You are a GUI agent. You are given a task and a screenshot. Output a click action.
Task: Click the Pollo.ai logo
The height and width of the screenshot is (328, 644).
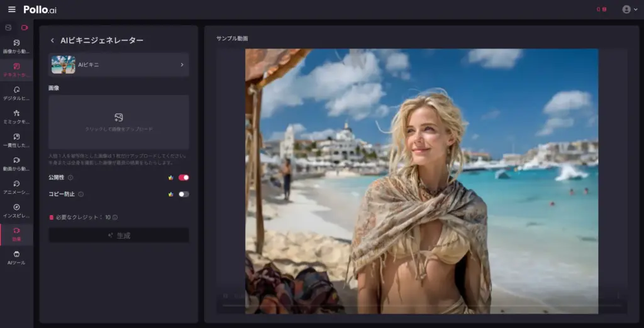click(x=40, y=9)
